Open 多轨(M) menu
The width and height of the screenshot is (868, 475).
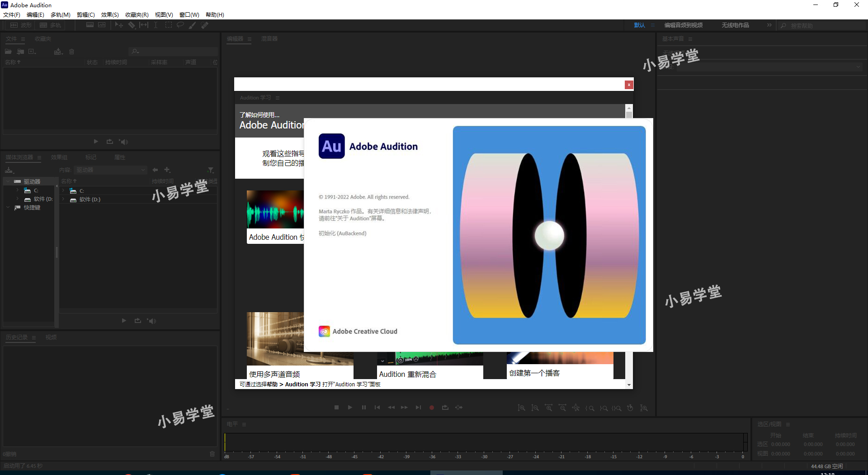[x=60, y=15]
